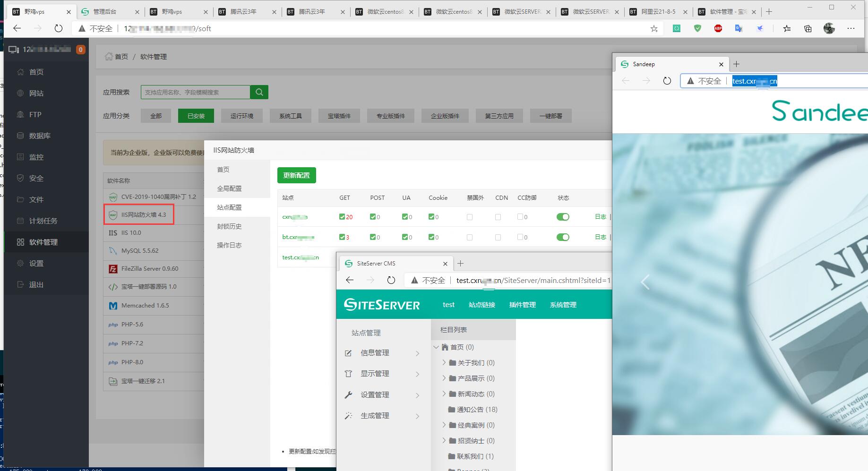Select 运行环境 category filter button
Image resolution: width=868 pixels, height=471 pixels.
(242, 116)
